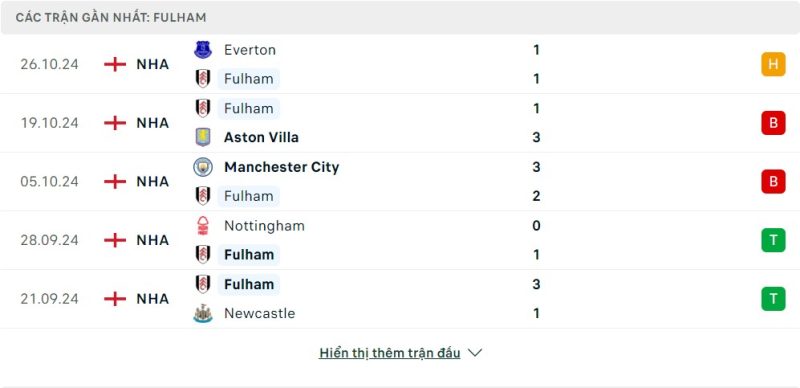This screenshot has width=800, height=388.
Task: Click the Aston Villa club crest
Action: coord(203,137)
